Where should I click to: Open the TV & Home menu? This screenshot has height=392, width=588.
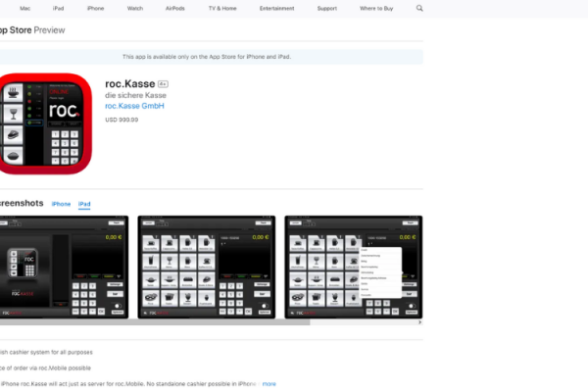coord(222,8)
